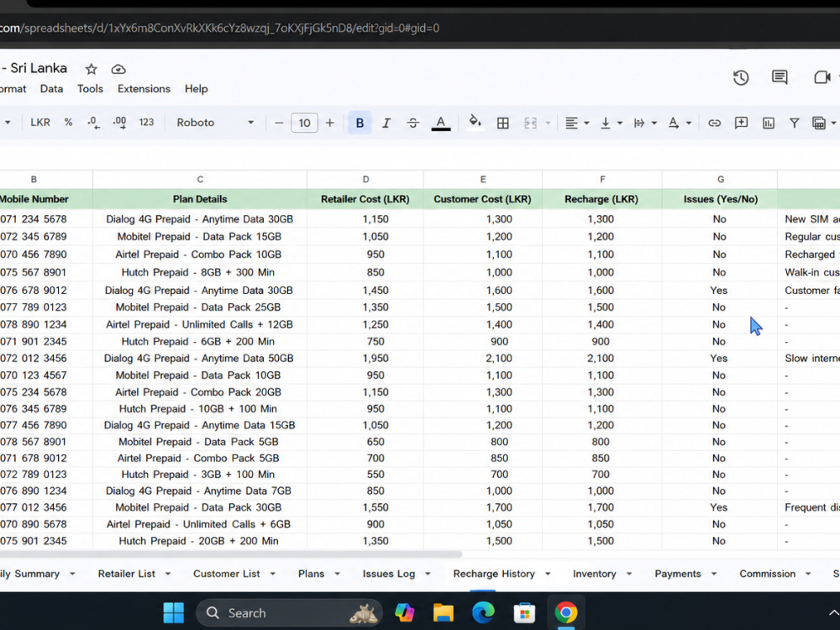Viewport: 840px width, 630px height.
Task: Insert a chart
Action: click(x=769, y=123)
